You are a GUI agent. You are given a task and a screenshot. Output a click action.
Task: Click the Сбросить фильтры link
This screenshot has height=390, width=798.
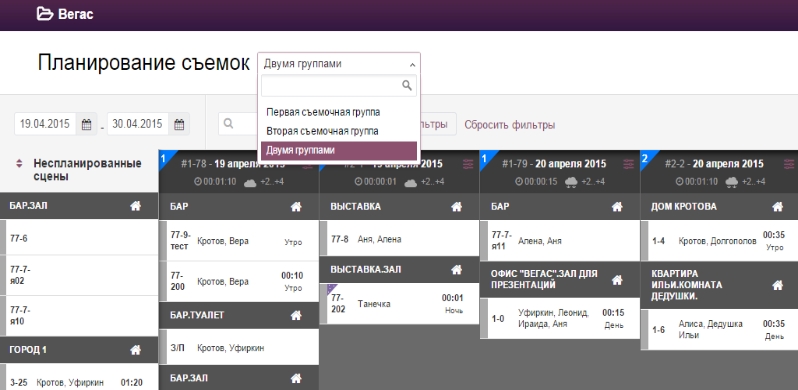(x=509, y=125)
